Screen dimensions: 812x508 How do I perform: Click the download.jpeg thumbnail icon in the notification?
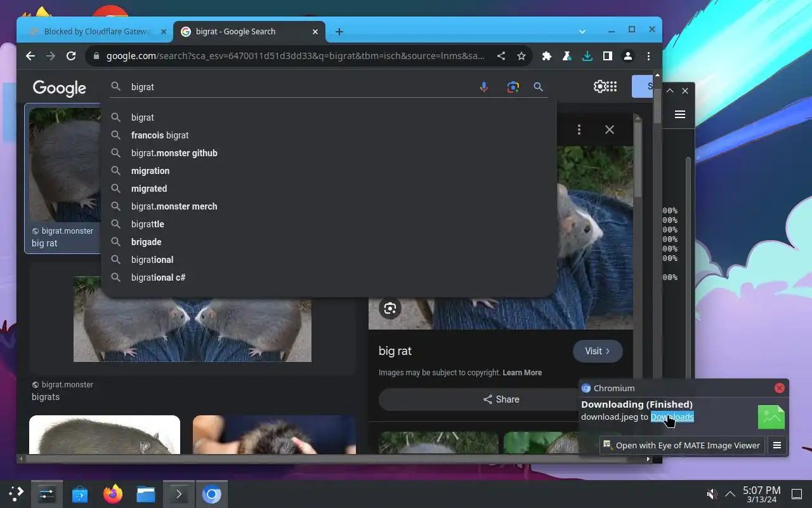point(771,417)
